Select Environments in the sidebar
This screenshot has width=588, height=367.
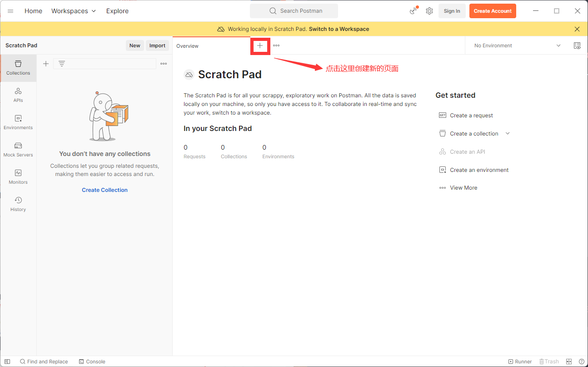point(18,122)
